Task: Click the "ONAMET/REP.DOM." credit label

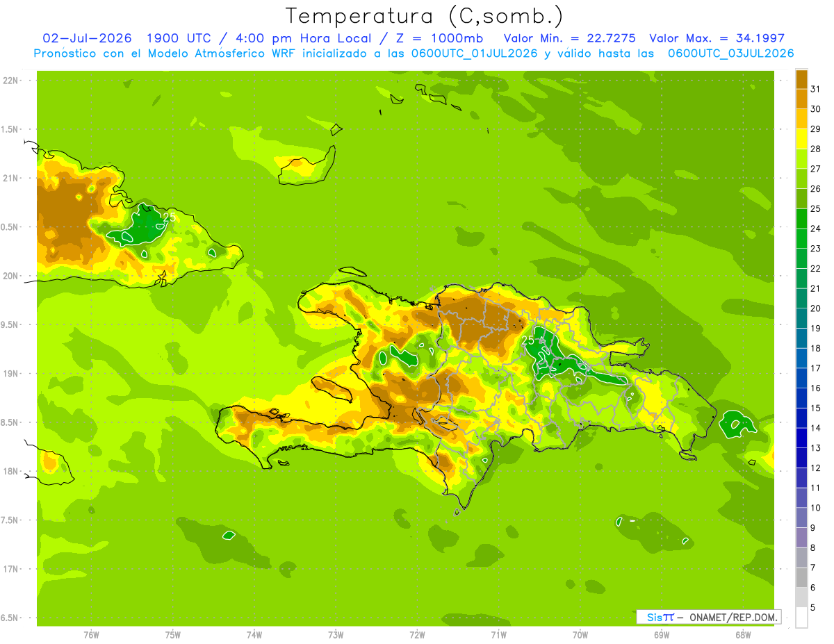Action: [735, 617]
